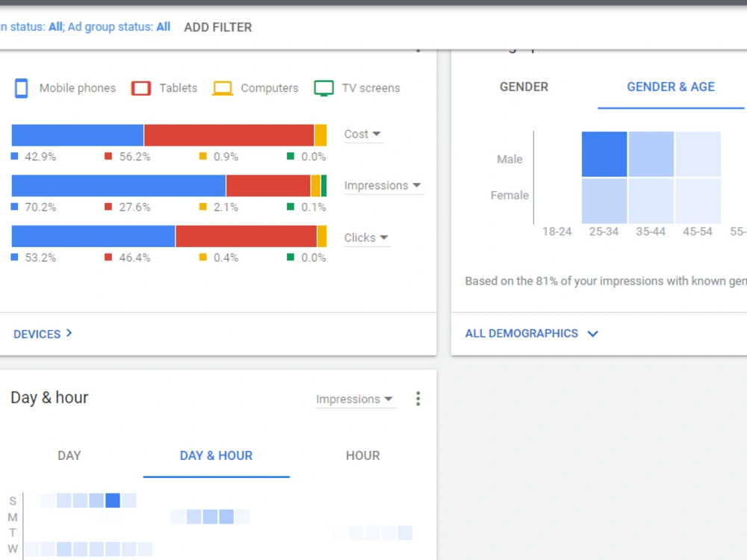Click the Computers laptop icon
This screenshot has width=747, height=560.
[223, 88]
